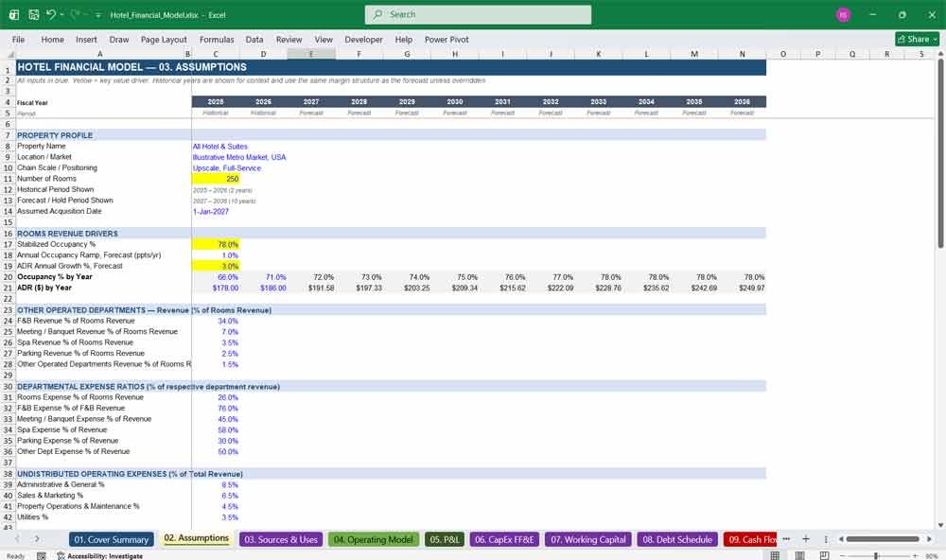The image size is (946, 560).
Task: Click the Upscale, Full-Service cell
Action: click(227, 167)
